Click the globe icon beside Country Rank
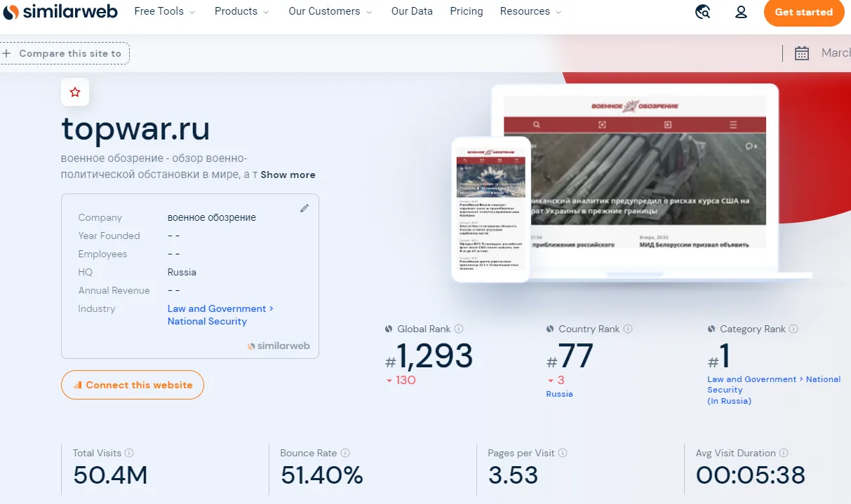851x504 pixels. (x=550, y=329)
